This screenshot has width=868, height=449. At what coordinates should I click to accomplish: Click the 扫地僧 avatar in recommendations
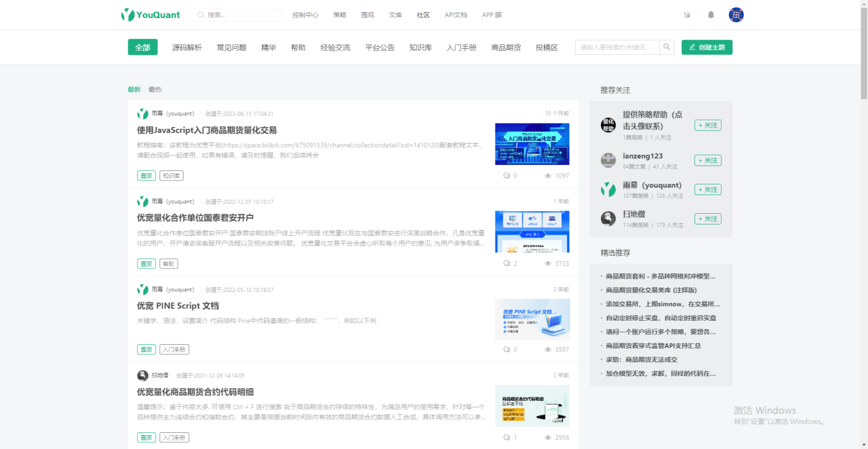point(608,218)
